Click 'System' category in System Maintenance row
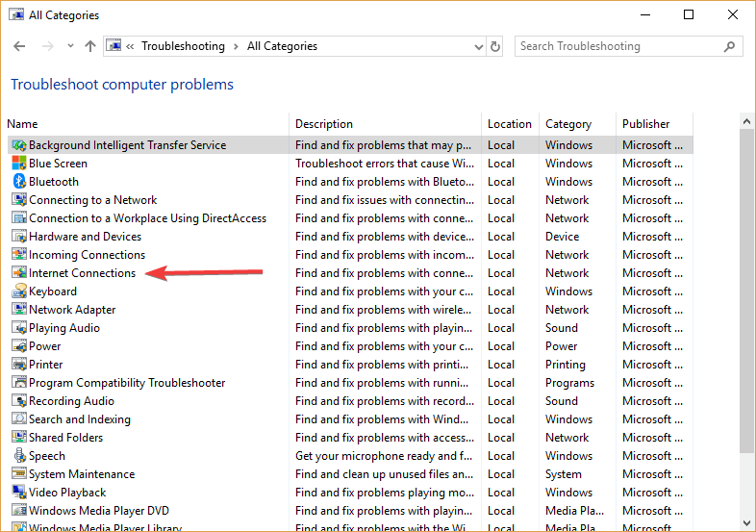The width and height of the screenshot is (756, 532). [563, 474]
